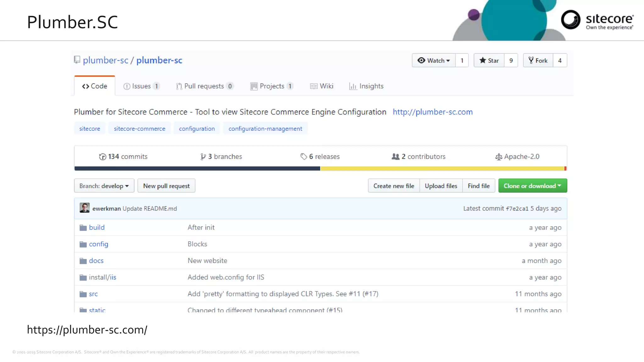Open the Watch notifications dropdown
This screenshot has height=362, width=644.
(434, 60)
